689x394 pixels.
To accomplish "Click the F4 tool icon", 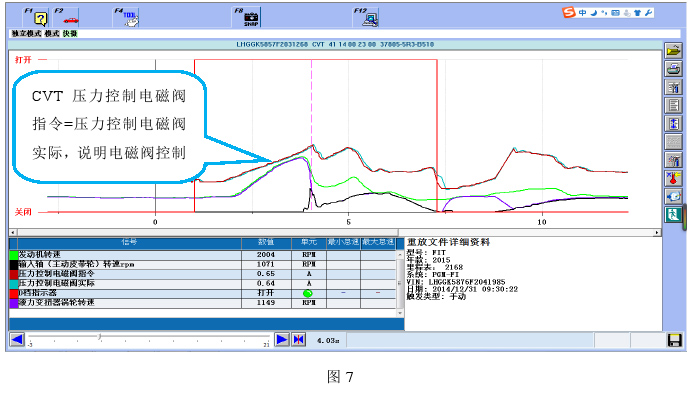I will (x=131, y=19).
